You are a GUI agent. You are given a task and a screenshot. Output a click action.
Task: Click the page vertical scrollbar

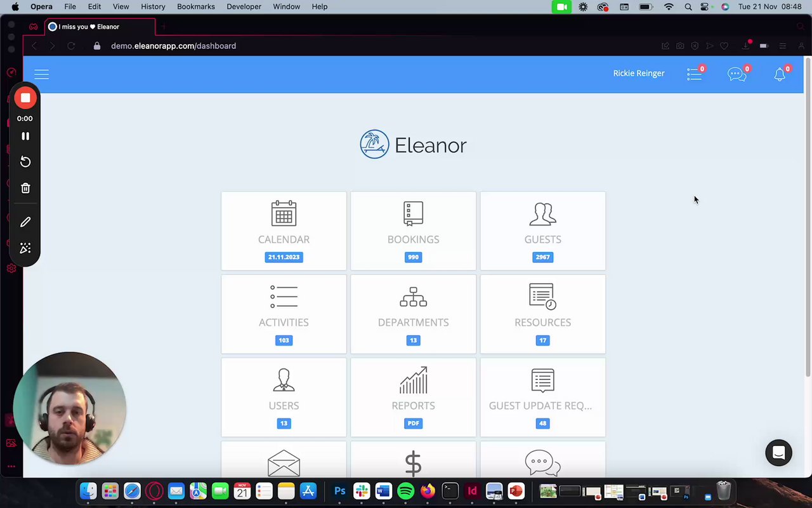click(x=808, y=216)
